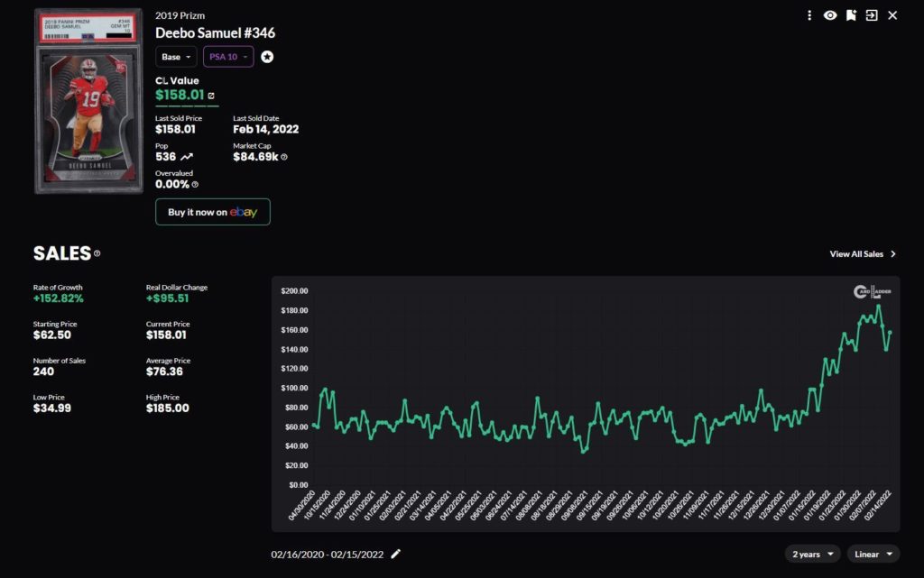Click the $200.00 y-axis label on chart
The image size is (924, 578).
294,290
